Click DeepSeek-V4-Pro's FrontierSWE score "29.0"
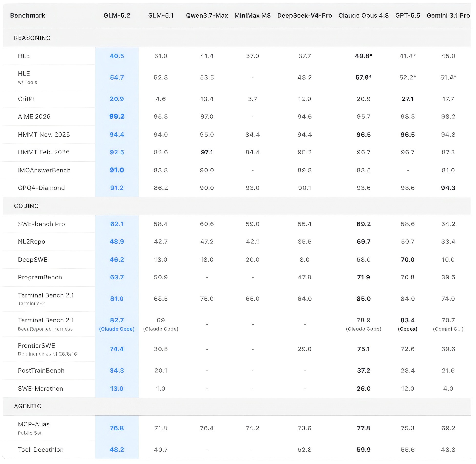Image resolution: width=476 pixels, height=464 pixels. [305, 349]
